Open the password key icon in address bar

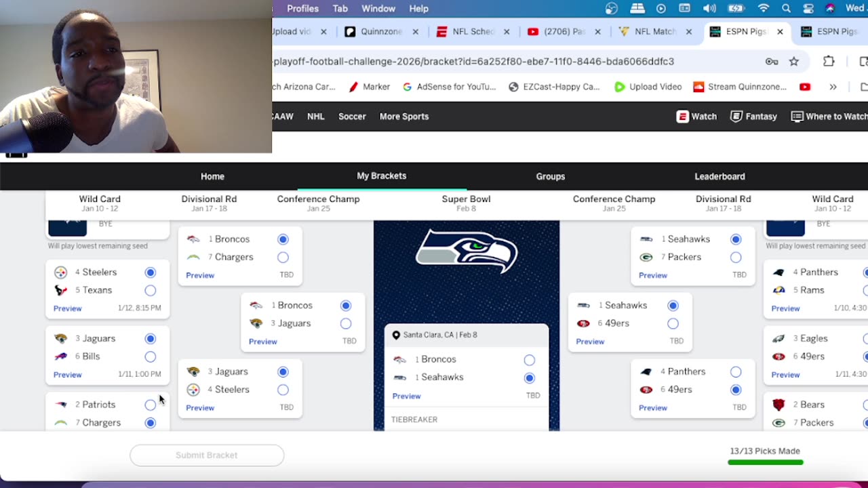pyautogui.click(x=772, y=62)
